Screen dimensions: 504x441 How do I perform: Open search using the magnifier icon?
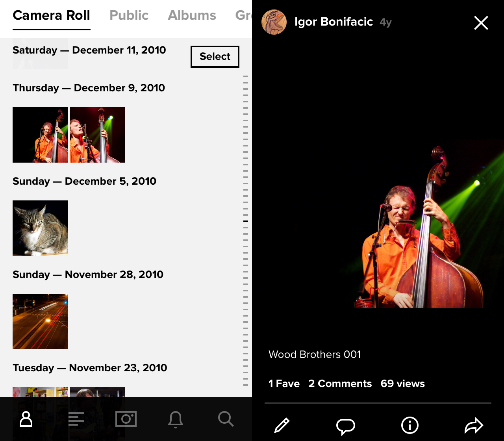[x=226, y=419]
